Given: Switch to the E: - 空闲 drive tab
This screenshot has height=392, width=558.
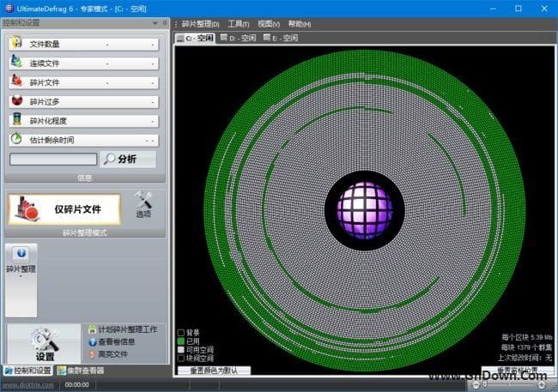Looking at the screenshot, I should (281, 38).
